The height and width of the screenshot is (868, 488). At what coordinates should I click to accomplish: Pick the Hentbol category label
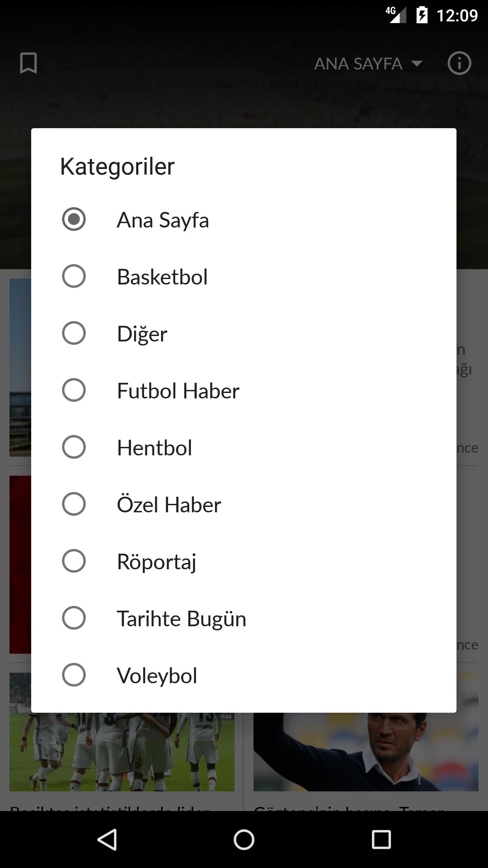(x=155, y=448)
